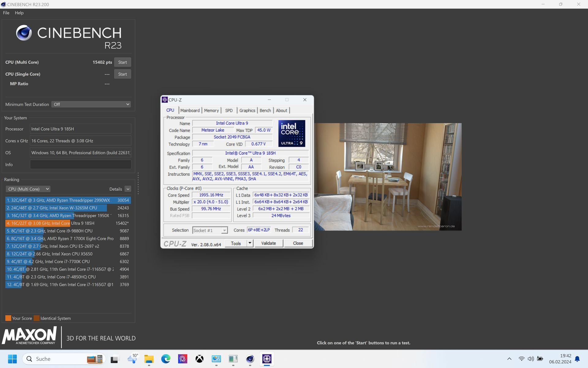Click the Windows Start button
This screenshot has width=588, height=368.
click(x=12, y=358)
